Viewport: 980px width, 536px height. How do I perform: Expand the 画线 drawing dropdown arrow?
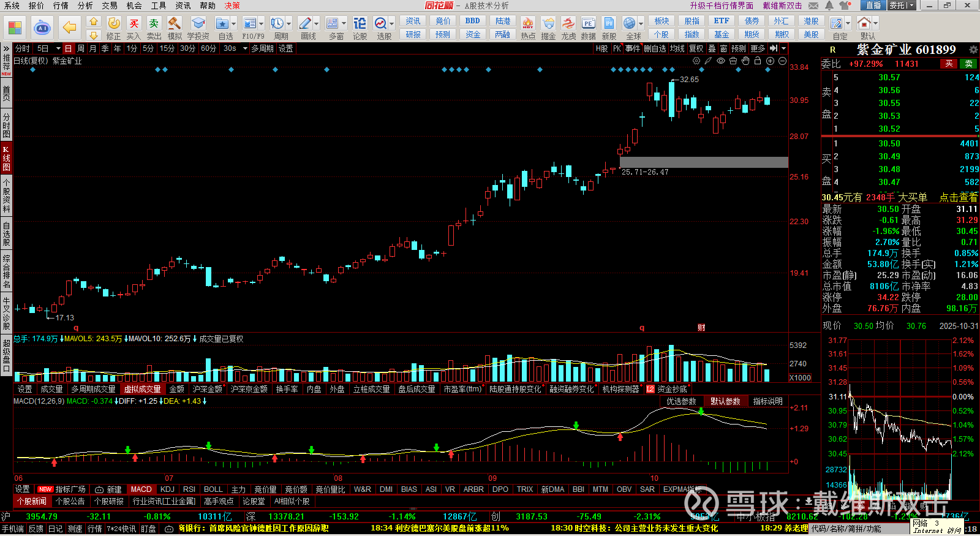click(317, 24)
